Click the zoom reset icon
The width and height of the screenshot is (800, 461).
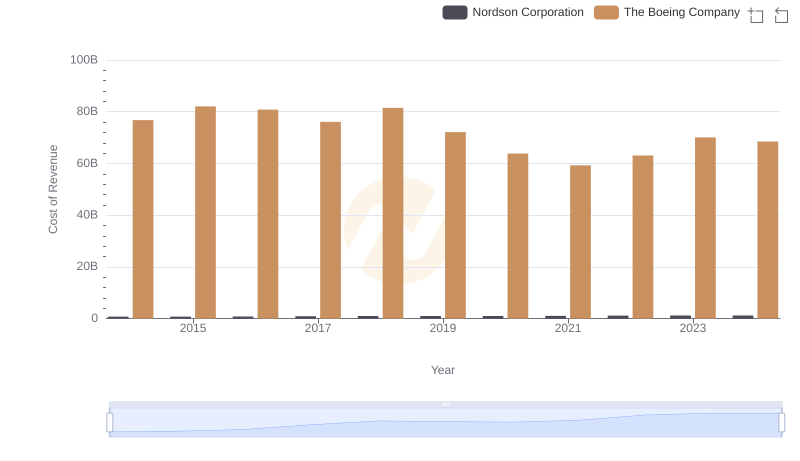coord(781,15)
